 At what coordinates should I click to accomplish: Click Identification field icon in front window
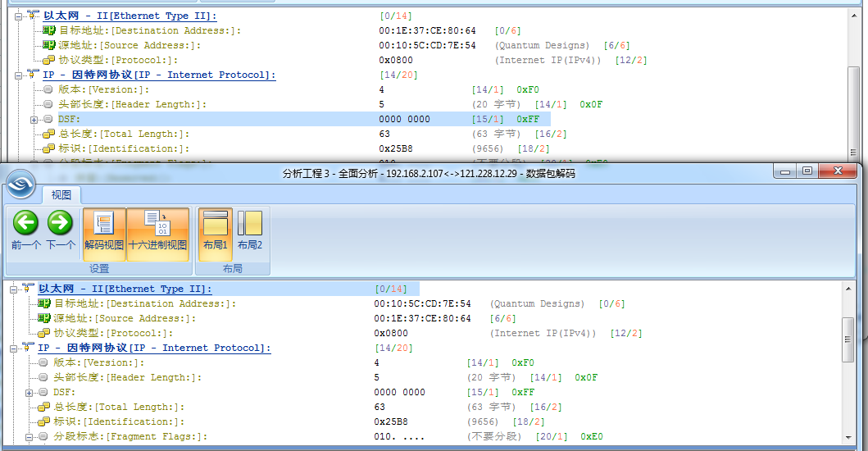point(43,421)
